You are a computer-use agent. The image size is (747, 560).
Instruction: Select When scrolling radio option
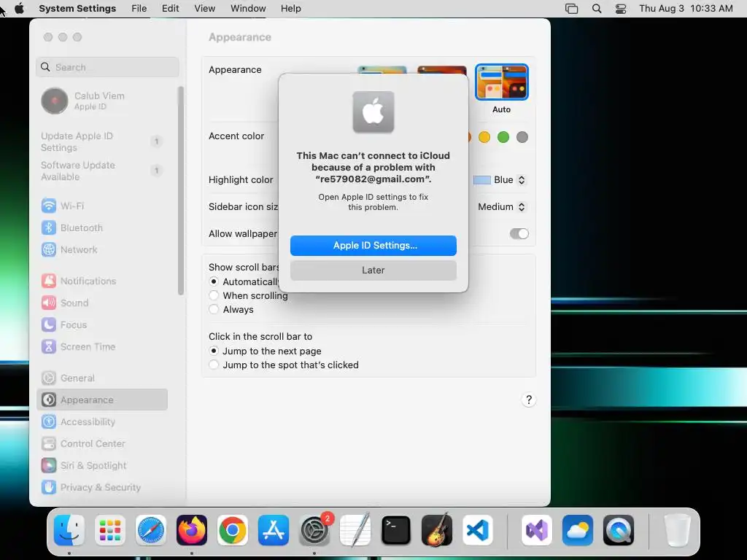click(x=214, y=296)
